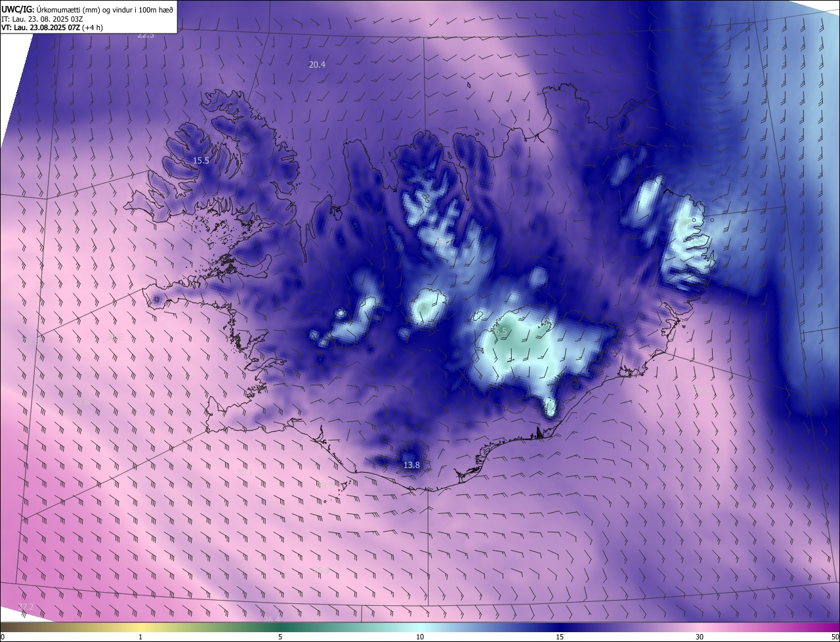
Task: Select the 5 tick label on the scale
Action: (280, 637)
